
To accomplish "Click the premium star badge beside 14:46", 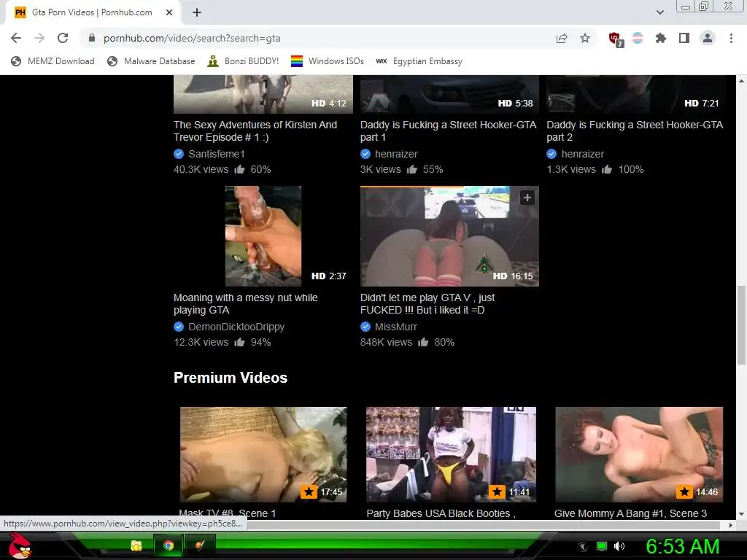I will coord(684,491).
